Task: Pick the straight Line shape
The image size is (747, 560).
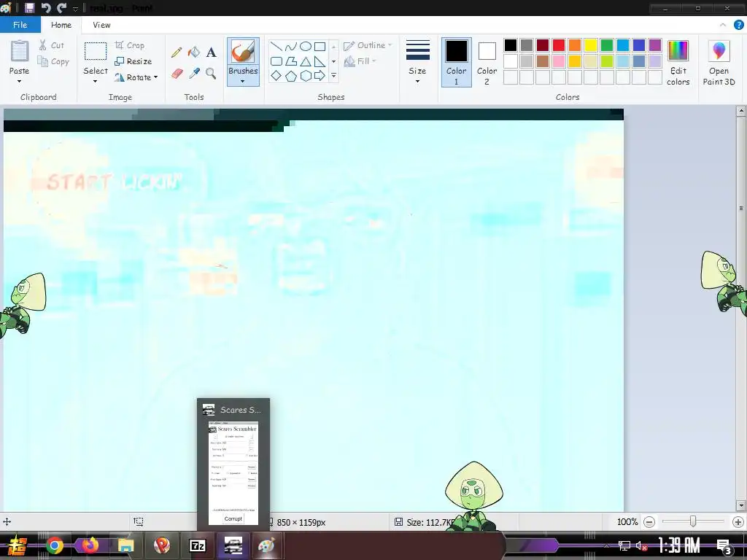Action: (x=276, y=46)
